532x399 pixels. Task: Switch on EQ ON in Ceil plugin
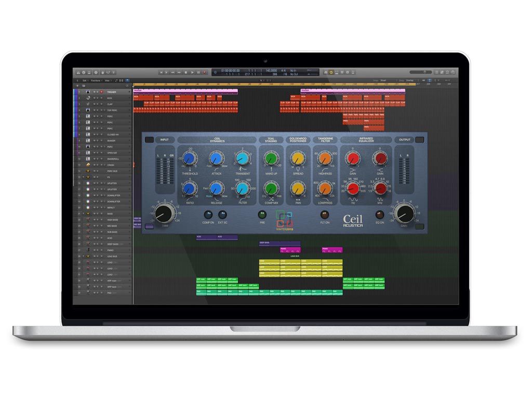tap(380, 215)
